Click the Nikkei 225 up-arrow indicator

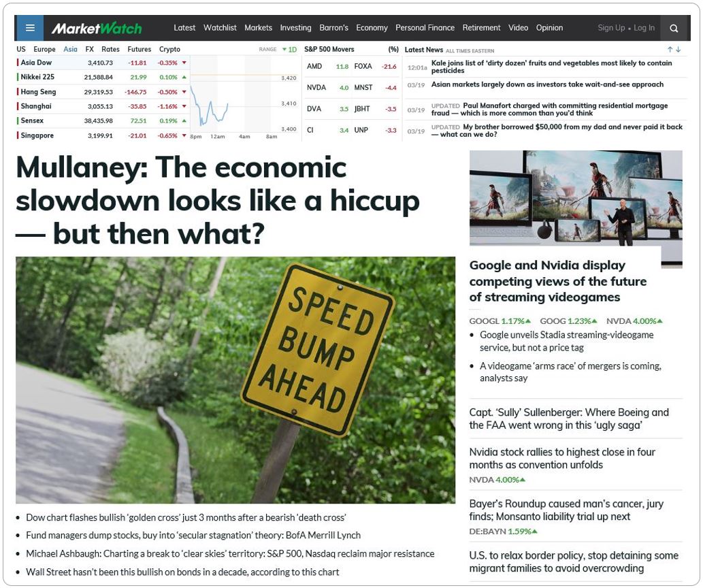184,77
